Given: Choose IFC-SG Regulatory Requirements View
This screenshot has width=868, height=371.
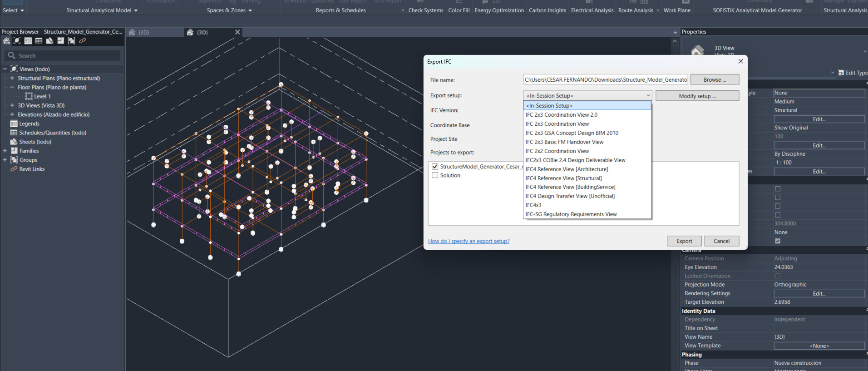Looking at the screenshot, I should (x=587, y=214).
